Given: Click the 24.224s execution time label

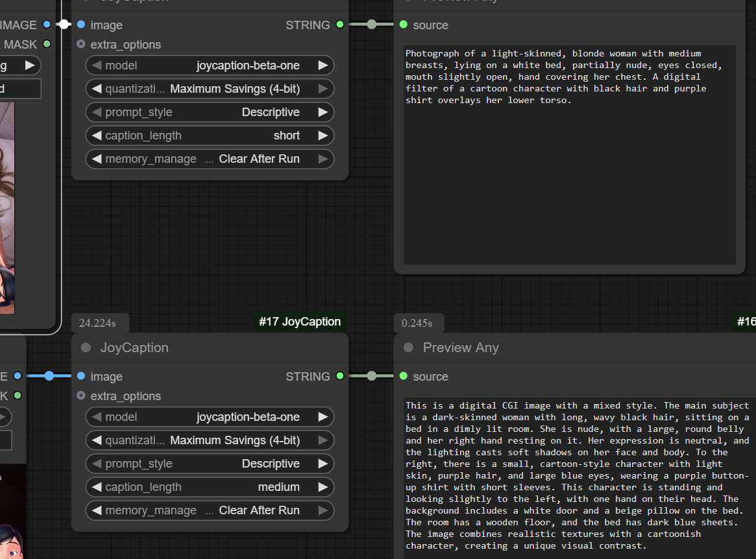Looking at the screenshot, I should (x=98, y=323).
